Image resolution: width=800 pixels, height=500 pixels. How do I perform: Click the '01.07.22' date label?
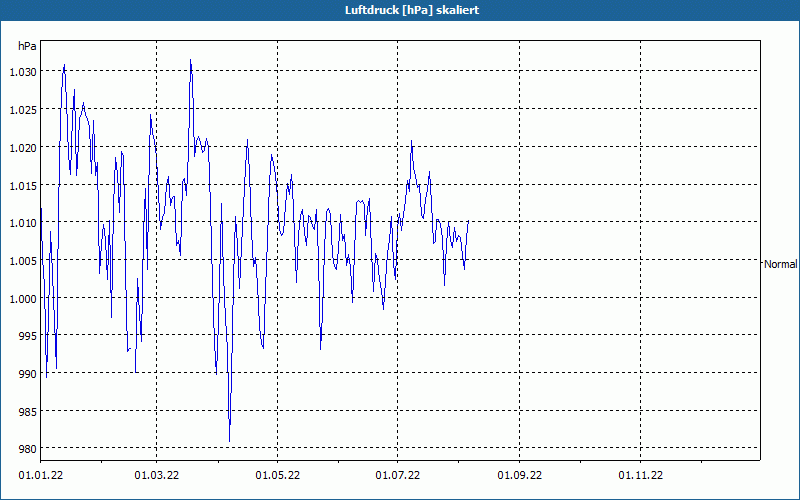pyautogui.click(x=398, y=476)
